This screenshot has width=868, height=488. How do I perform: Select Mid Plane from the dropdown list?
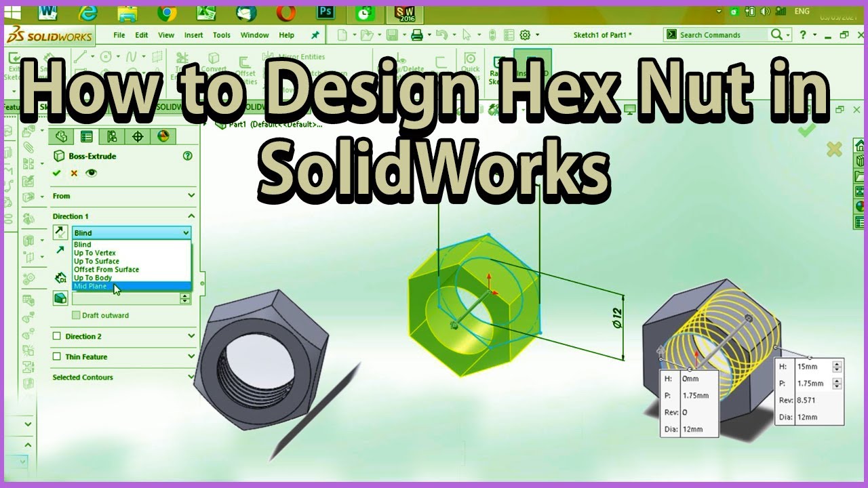tap(132, 286)
